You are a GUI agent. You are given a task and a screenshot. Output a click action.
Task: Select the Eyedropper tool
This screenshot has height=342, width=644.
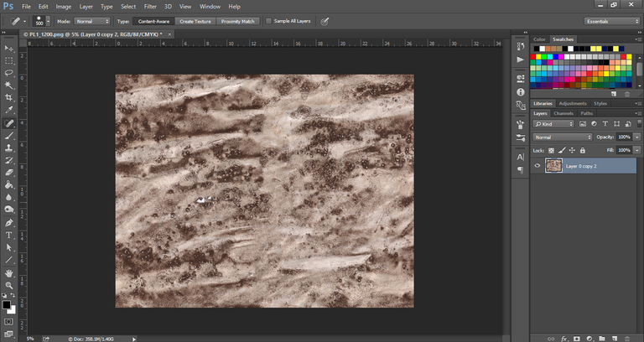[x=8, y=110]
